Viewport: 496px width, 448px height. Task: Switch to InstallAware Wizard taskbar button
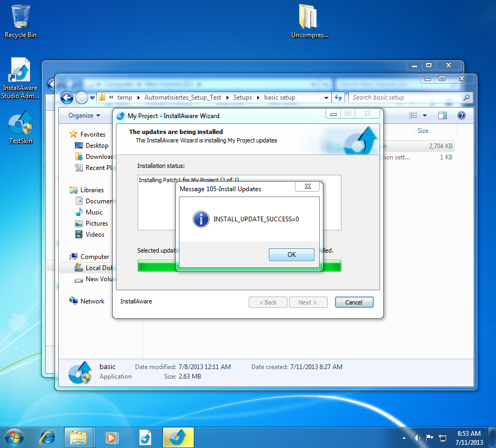pyautogui.click(x=178, y=437)
